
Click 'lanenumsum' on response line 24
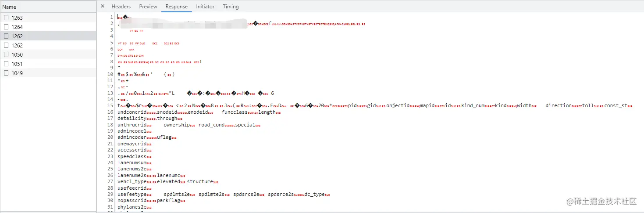tap(132, 162)
